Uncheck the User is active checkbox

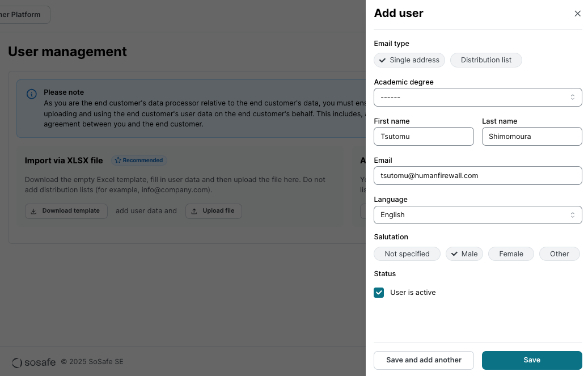[379, 293]
